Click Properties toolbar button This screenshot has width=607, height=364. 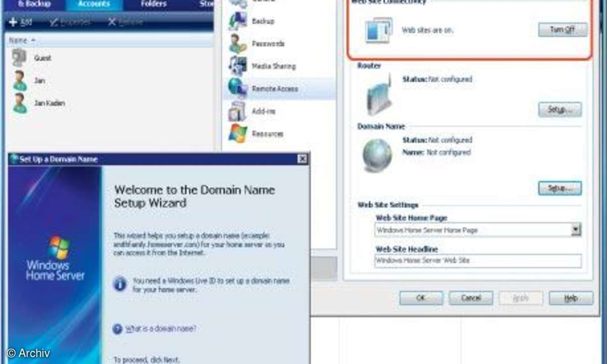[71, 23]
